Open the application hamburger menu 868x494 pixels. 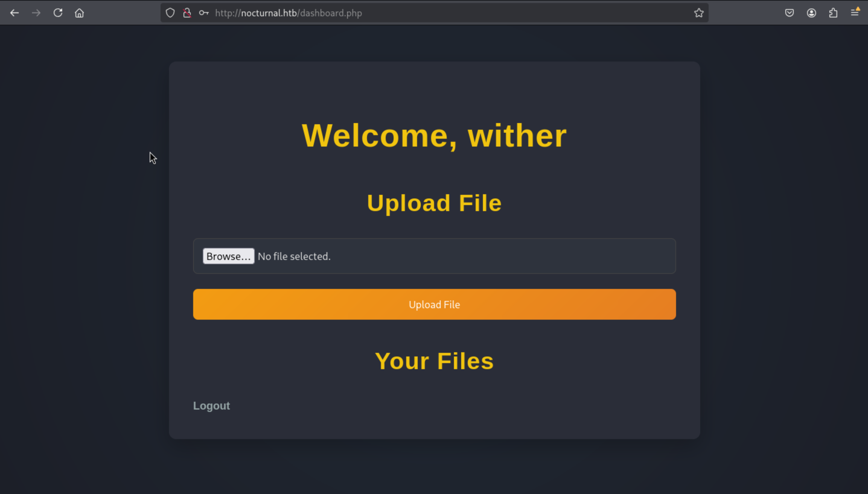(855, 13)
